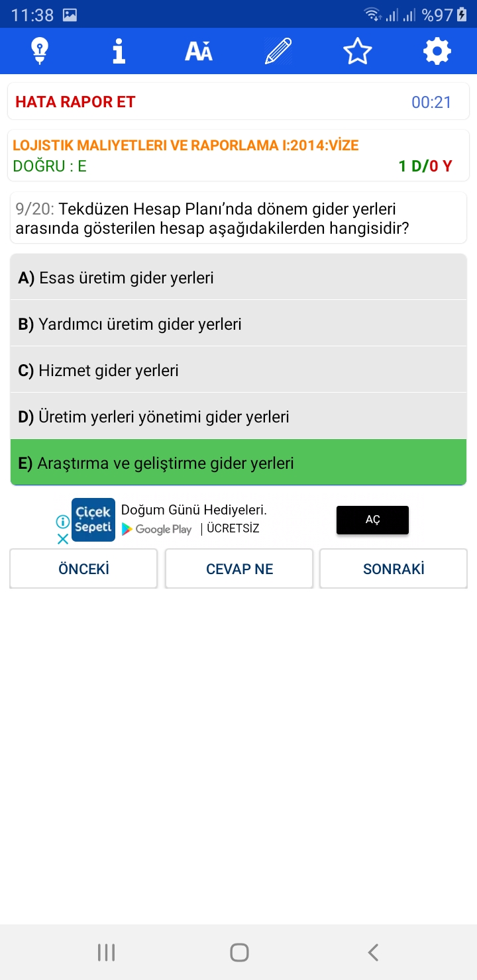
Task: Tap HATA RAPOR ET to report an error
Action: tap(76, 102)
